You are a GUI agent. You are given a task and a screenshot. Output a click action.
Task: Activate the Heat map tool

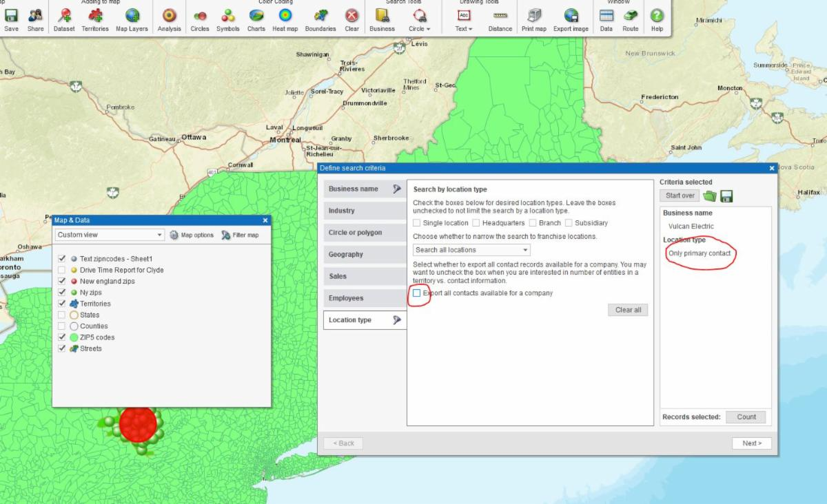285,19
